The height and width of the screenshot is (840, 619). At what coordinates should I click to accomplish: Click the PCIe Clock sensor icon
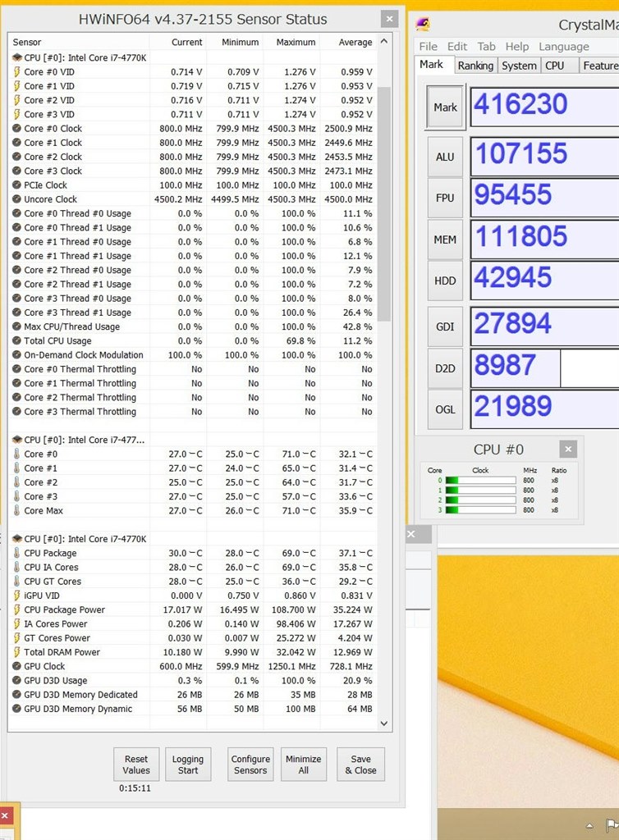[x=16, y=185]
